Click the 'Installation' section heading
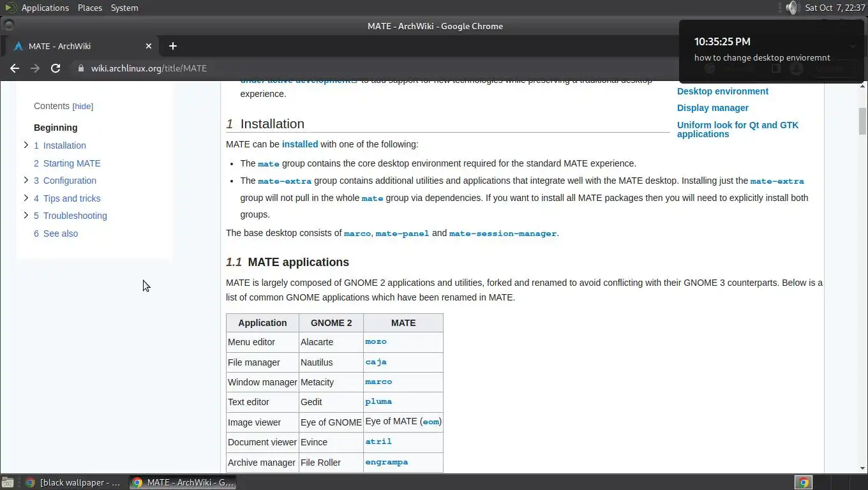 tap(272, 124)
